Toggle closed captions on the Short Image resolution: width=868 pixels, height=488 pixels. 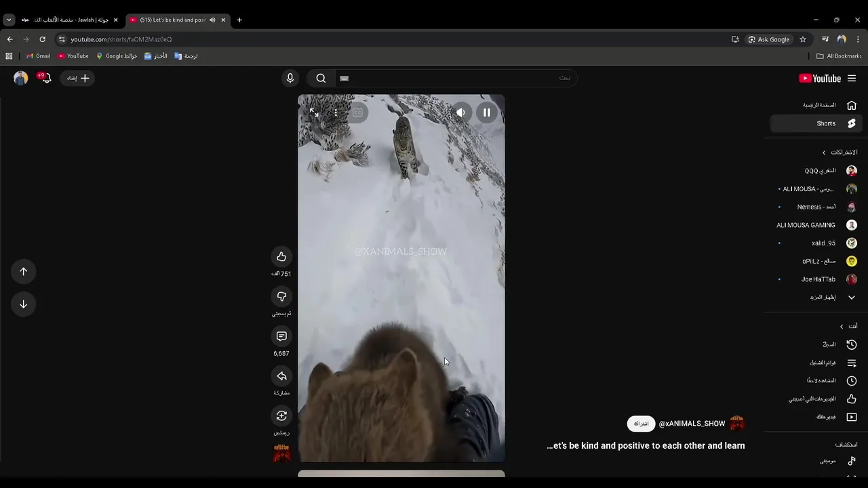[x=357, y=113]
